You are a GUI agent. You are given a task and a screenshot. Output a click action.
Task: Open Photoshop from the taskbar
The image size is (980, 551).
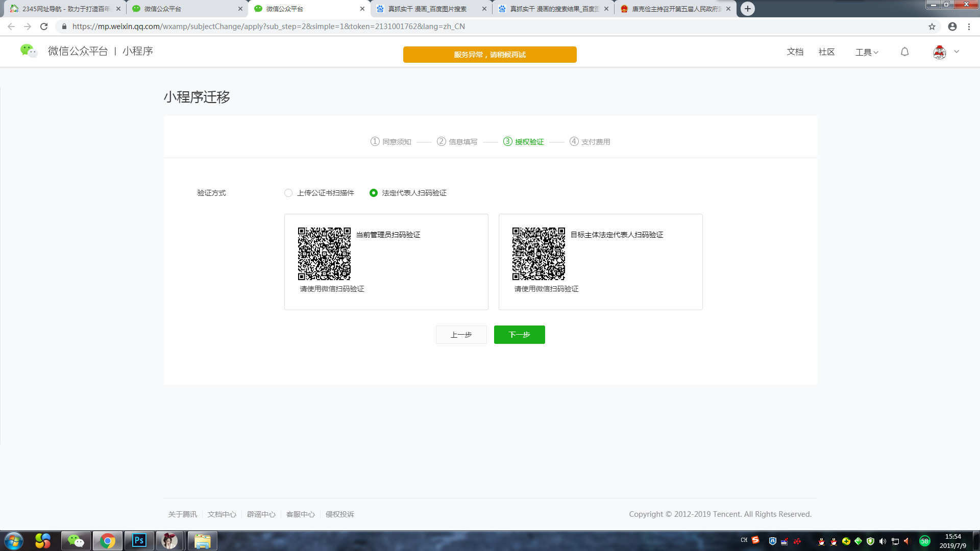click(x=139, y=541)
